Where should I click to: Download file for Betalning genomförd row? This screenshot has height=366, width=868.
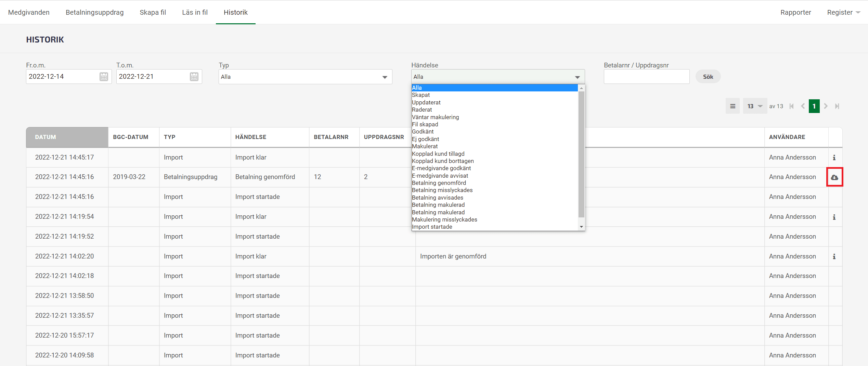834,177
